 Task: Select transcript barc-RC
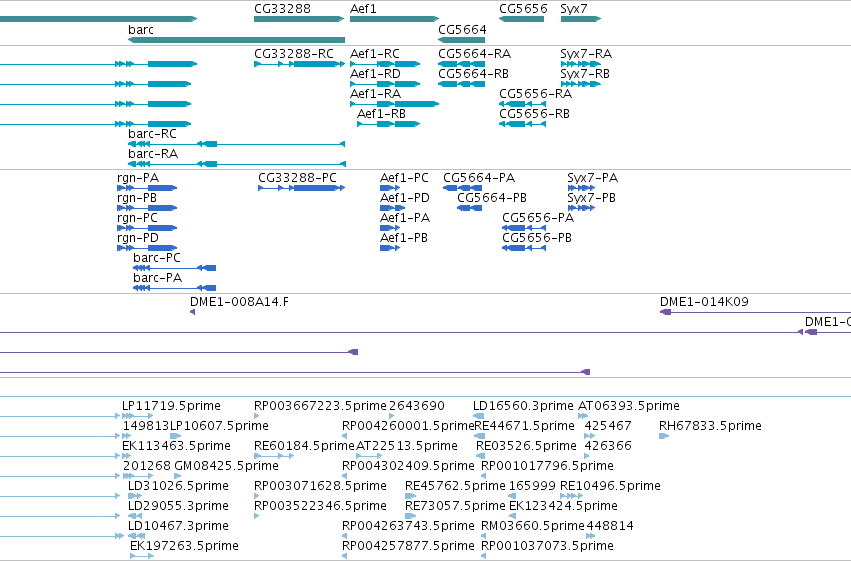pyautogui.click(x=237, y=144)
